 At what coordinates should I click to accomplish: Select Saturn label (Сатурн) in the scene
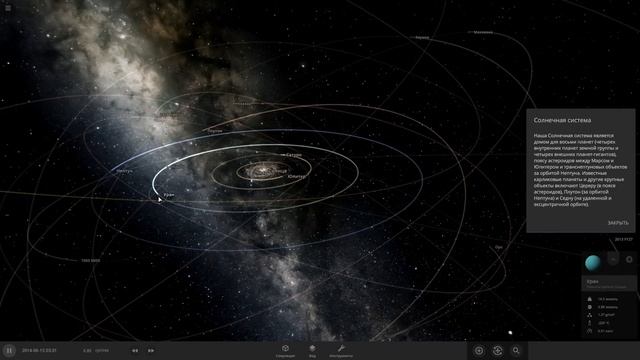tap(294, 155)
